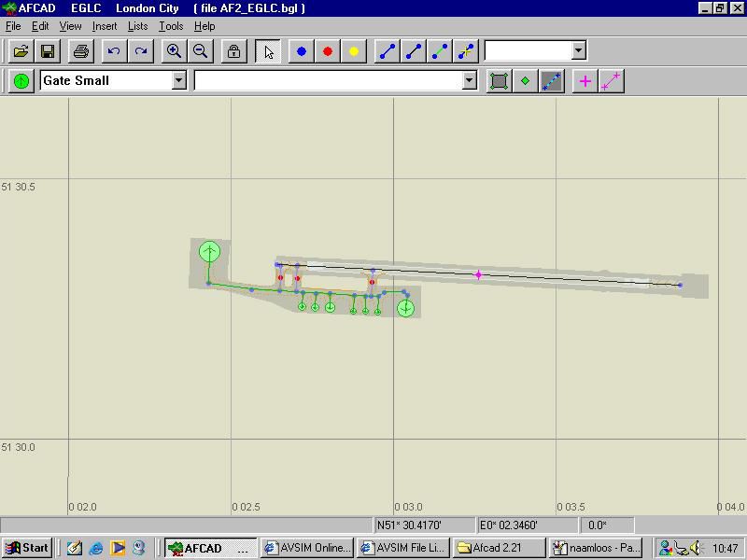Open the Lists menu

coord(137,26)
